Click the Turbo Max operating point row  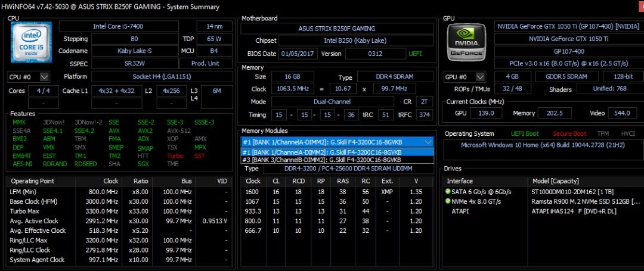[119, 211]
